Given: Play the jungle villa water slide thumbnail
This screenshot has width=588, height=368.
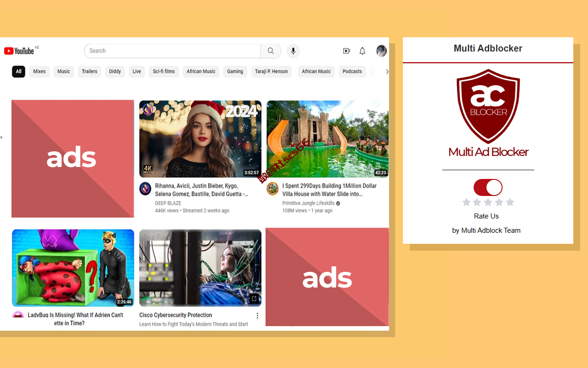Looking at the screenshot, I should coord(328,139).
